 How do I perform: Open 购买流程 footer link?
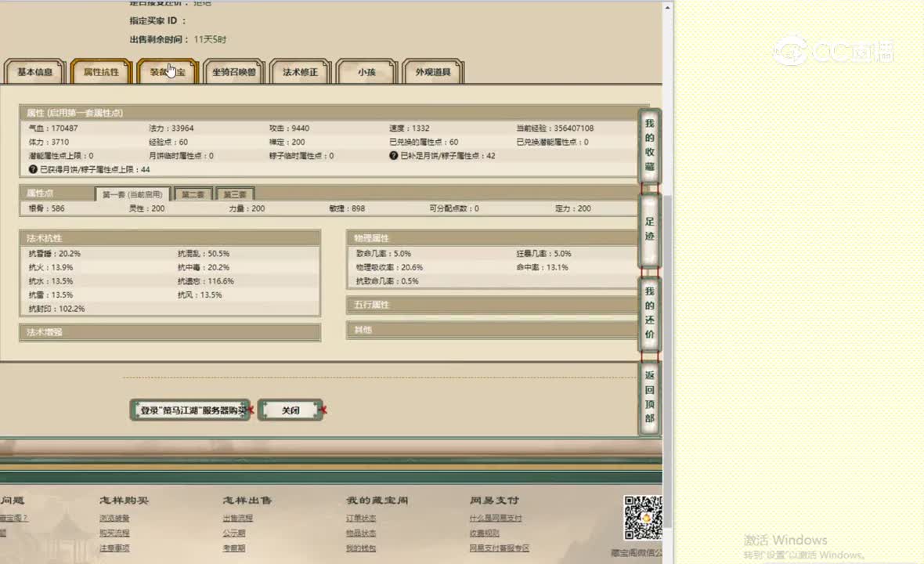coord(114,533)
